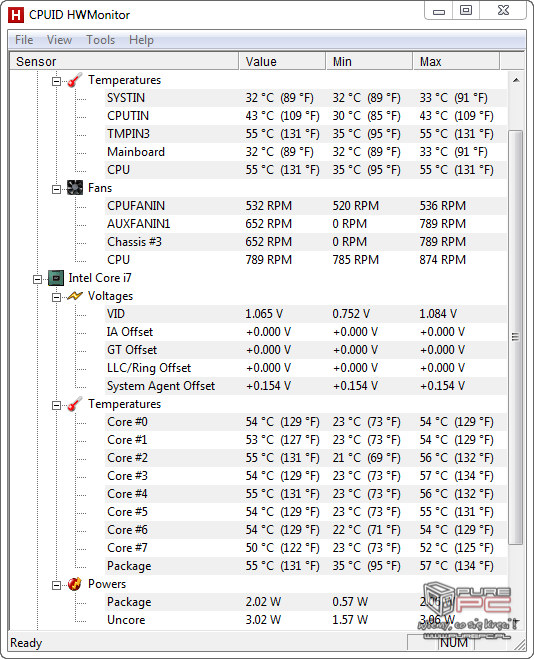Click the 1.065 V VID value

pyautogui.click(x=264, y=314)
